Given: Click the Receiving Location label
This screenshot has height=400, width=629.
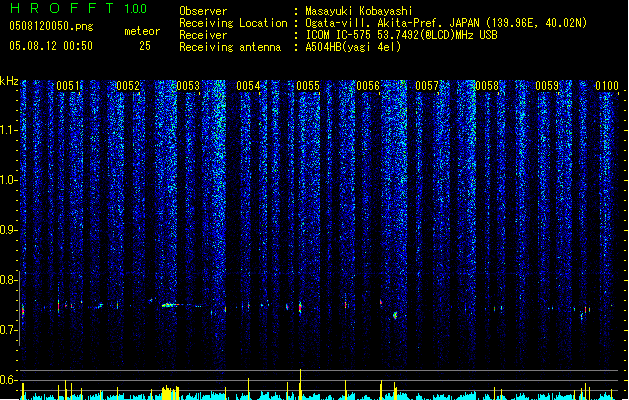Looking at the screenshot, I should click(233, 23).
